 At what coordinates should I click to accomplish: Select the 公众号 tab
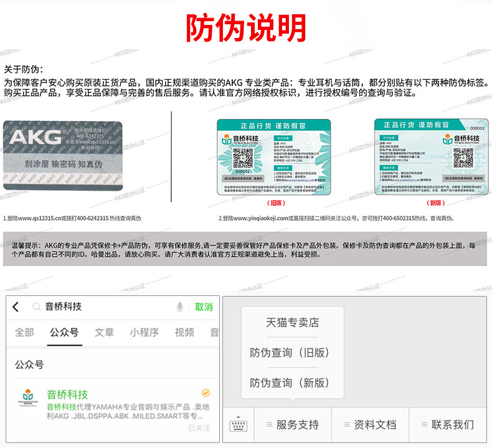[64, 332]
